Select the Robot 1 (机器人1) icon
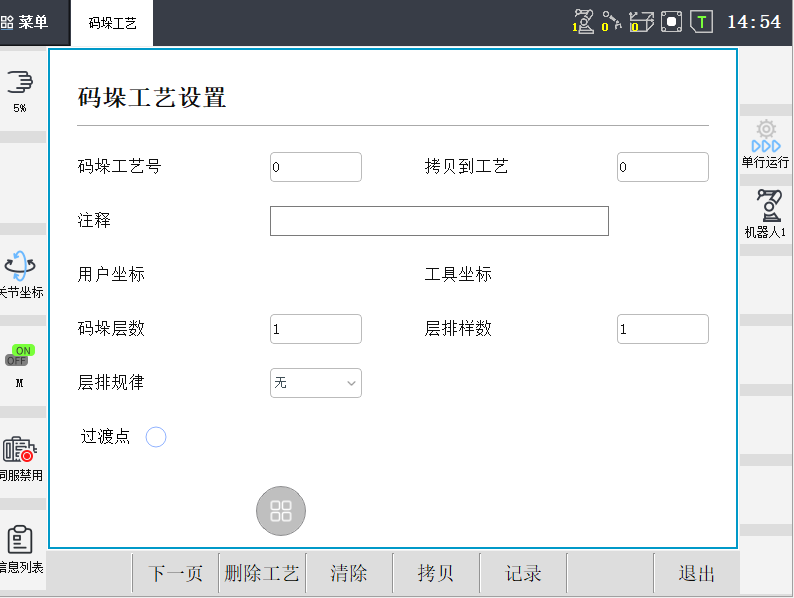Viewport: 794px width, 598px height. click(766, 213)
